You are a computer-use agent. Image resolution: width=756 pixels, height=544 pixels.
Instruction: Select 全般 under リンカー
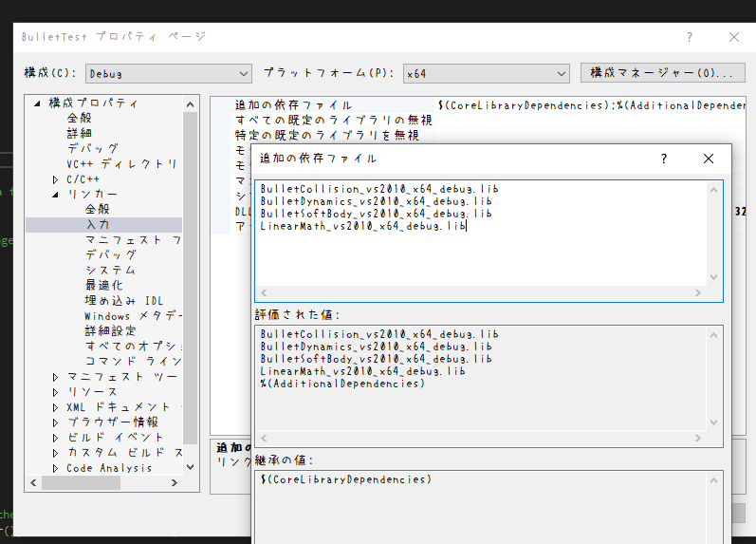[98, 209]
